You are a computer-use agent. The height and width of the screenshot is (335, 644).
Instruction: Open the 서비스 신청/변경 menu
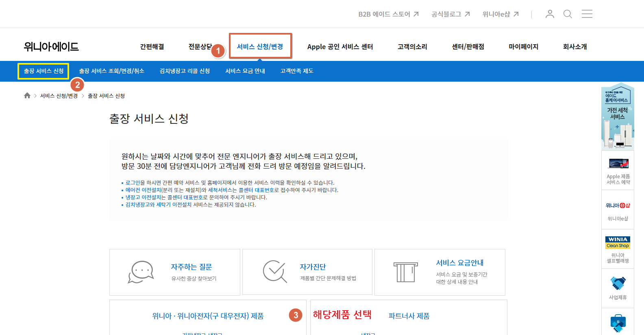[260, 47]
